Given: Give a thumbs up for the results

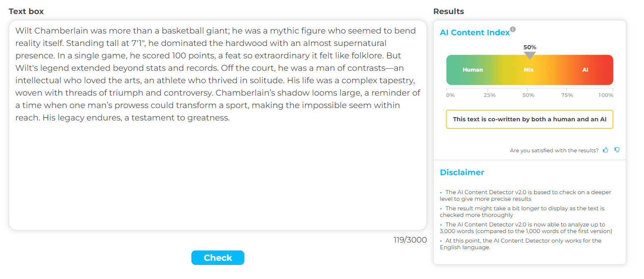Looking at the screenshot, I should pyautogui.click(x=606, y=150).
